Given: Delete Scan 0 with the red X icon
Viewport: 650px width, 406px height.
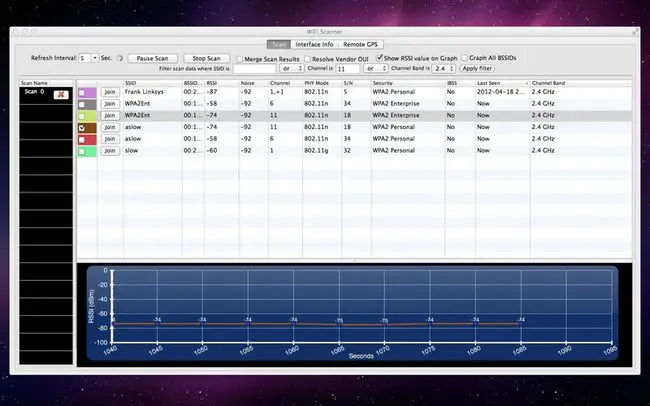Looking at the screenshot, I should click(x=61, y=95).
